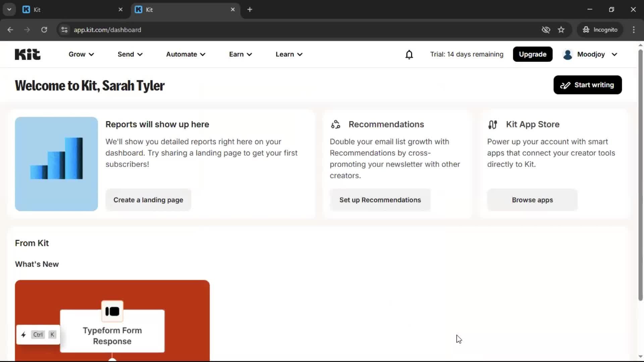644x362 pixels.
Task: Open the Automate dropdown
Action: (x=185, y=54)
